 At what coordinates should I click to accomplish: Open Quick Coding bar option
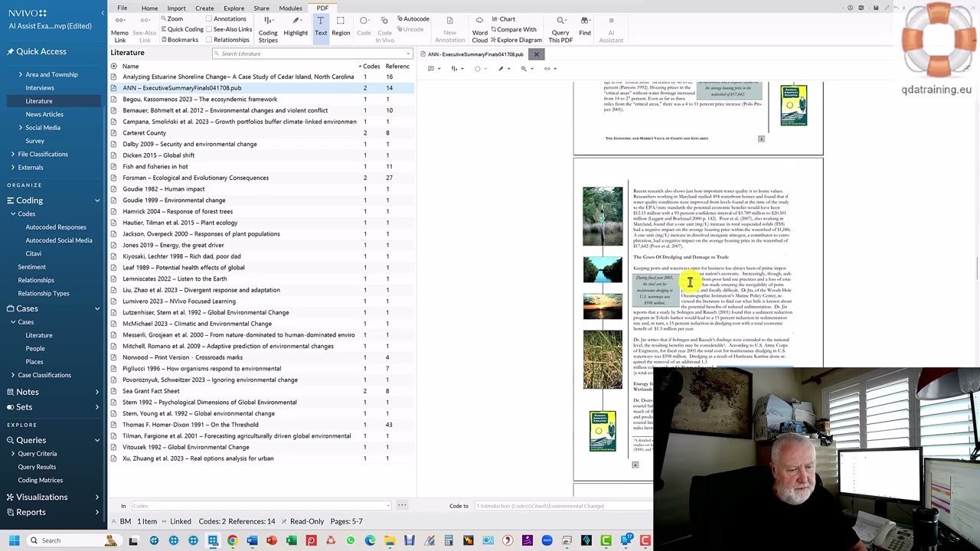pyautogui.click(x=182, y=30)
